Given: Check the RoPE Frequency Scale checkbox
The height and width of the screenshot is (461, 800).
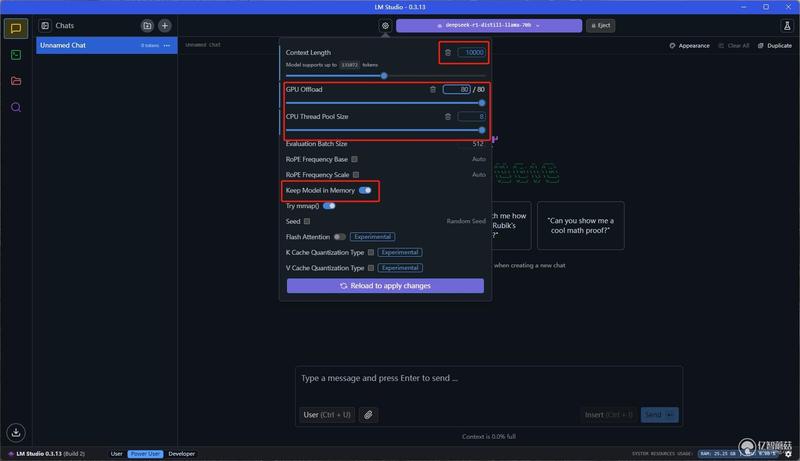Looking at the screenshot, I should pos(356,174).
